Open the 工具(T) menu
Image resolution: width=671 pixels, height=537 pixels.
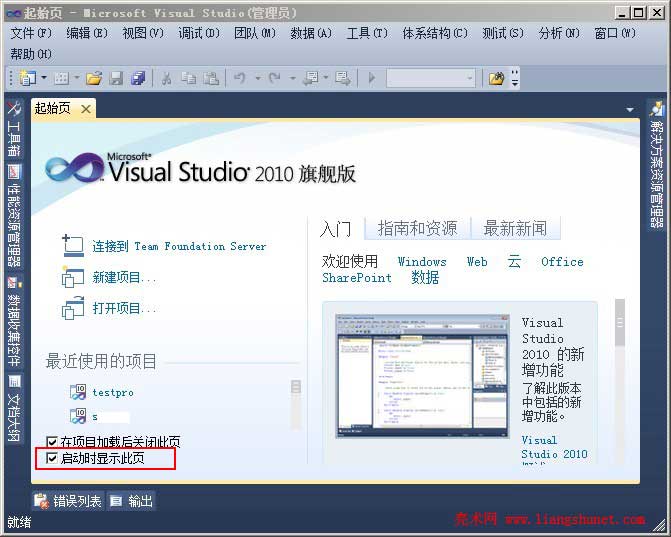[367, 33]
